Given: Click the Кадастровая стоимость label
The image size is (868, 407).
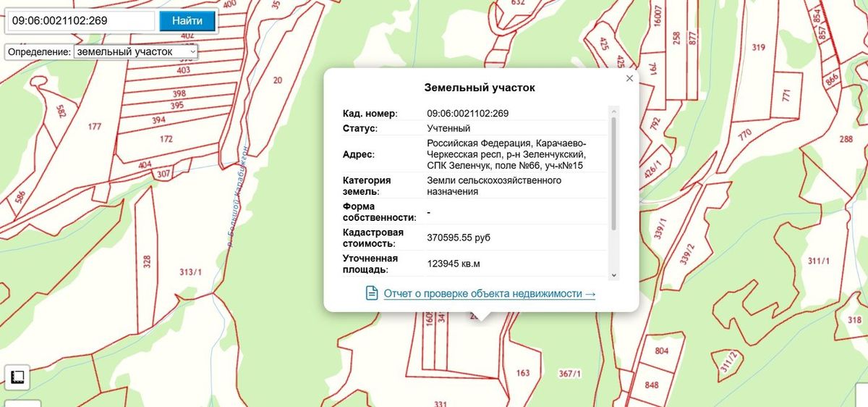Looking at the screenshot, I should pyautogui.click(x=373, y=238).
